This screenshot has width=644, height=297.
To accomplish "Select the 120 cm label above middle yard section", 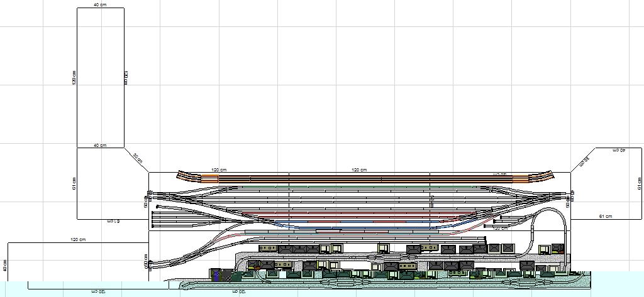I will [358, 170].
